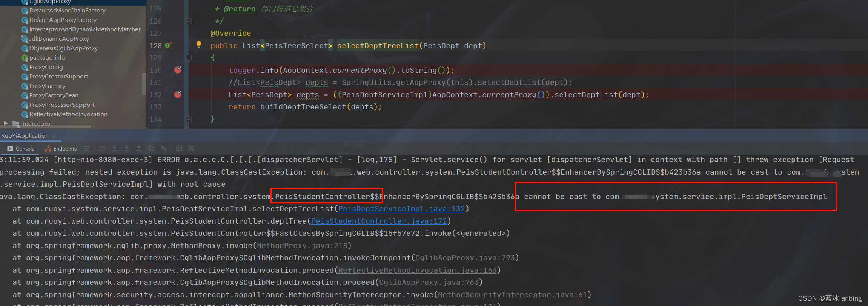Viewport: 868px width, 306px height.
Task: Click the Drop Frame icon
Action: click(151, 148)
